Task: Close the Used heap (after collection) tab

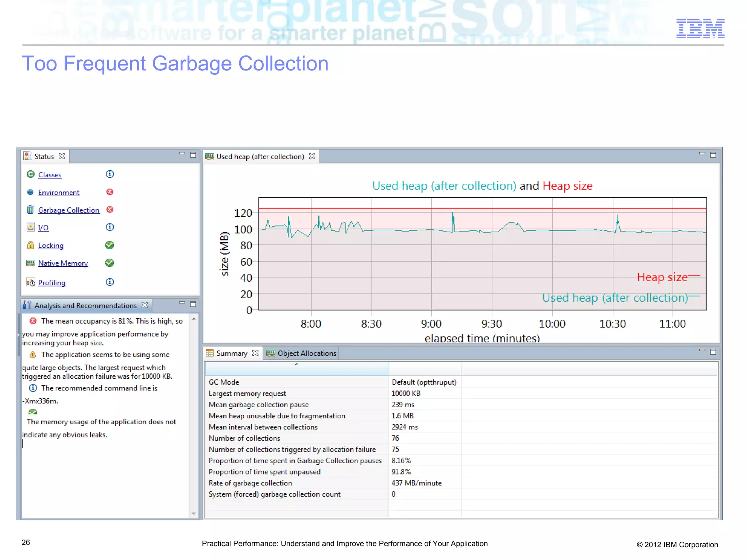Action: [x=312, y=156]
